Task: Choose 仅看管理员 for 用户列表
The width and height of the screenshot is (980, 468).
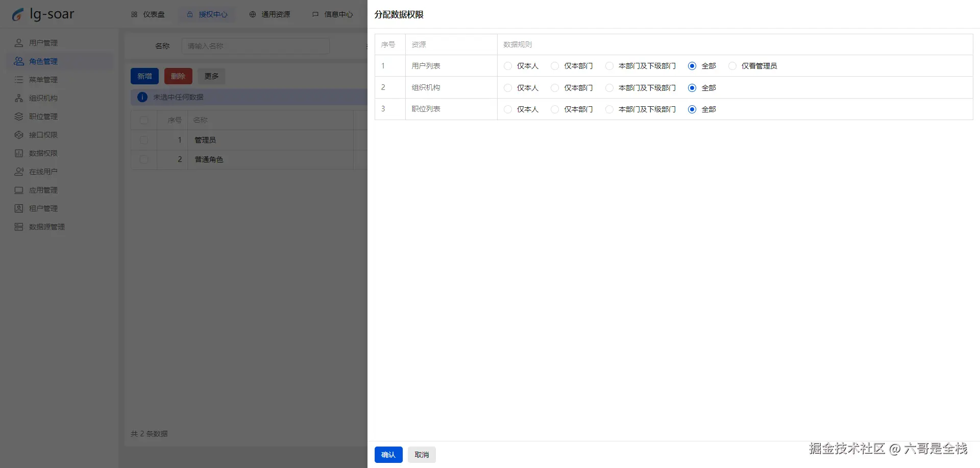Action: pyautogui.click(x=732, y=66)
